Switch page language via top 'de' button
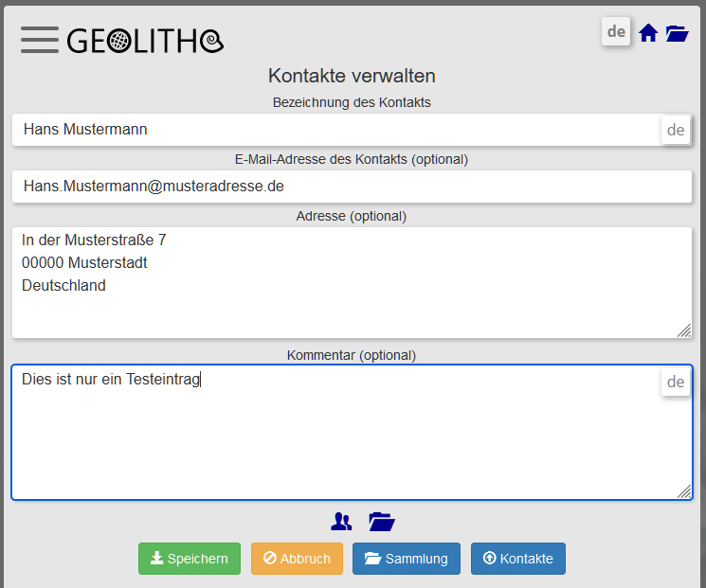Image resolution: width=706 pixels, height=588 pixels. tap(616, 31)
